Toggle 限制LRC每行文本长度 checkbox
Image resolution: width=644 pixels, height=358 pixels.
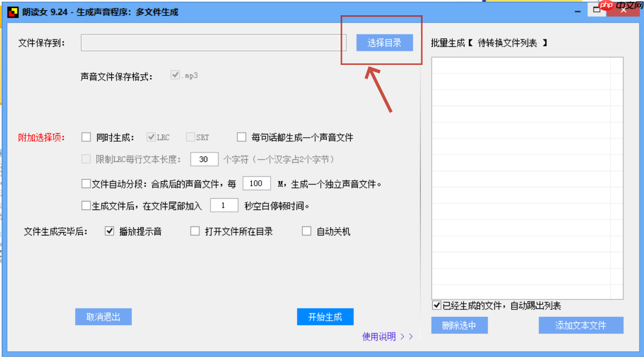(85, 159)
